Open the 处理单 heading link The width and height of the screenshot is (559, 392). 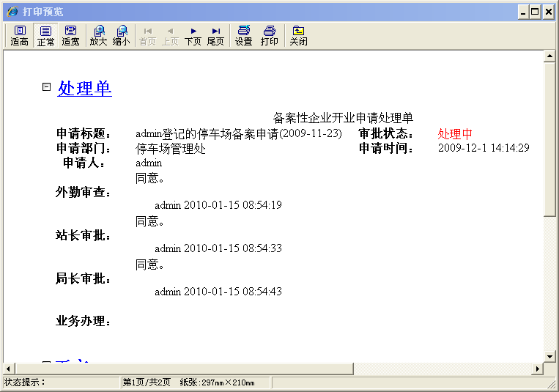tap(84, 89)
